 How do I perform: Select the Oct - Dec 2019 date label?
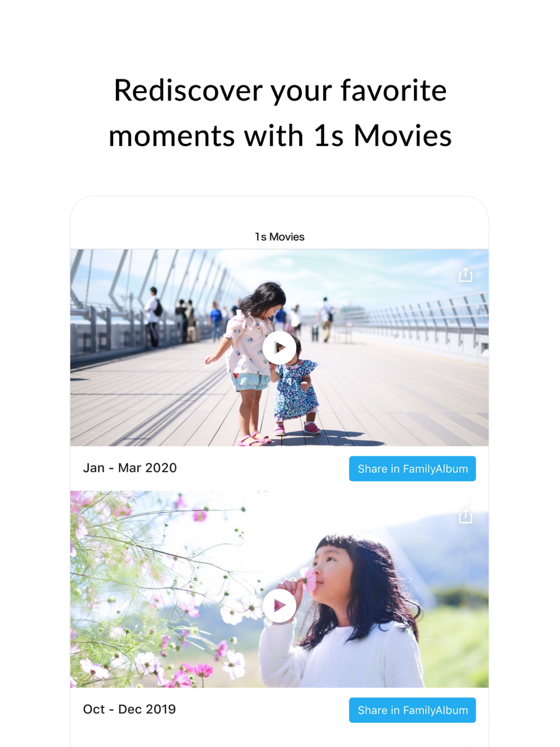pyautogui.click(x=129, y=709)
